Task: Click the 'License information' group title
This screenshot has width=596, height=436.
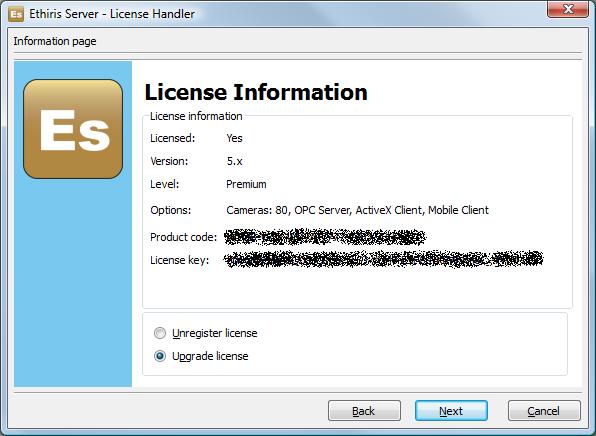Action: tap(196, 116)
